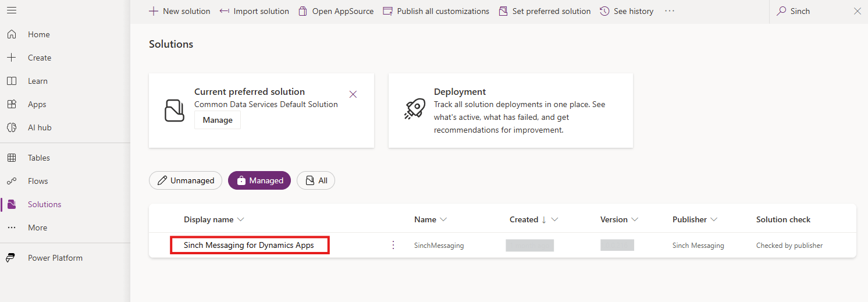
Task: Click the Tables grid icon
Action: [12, 158]
